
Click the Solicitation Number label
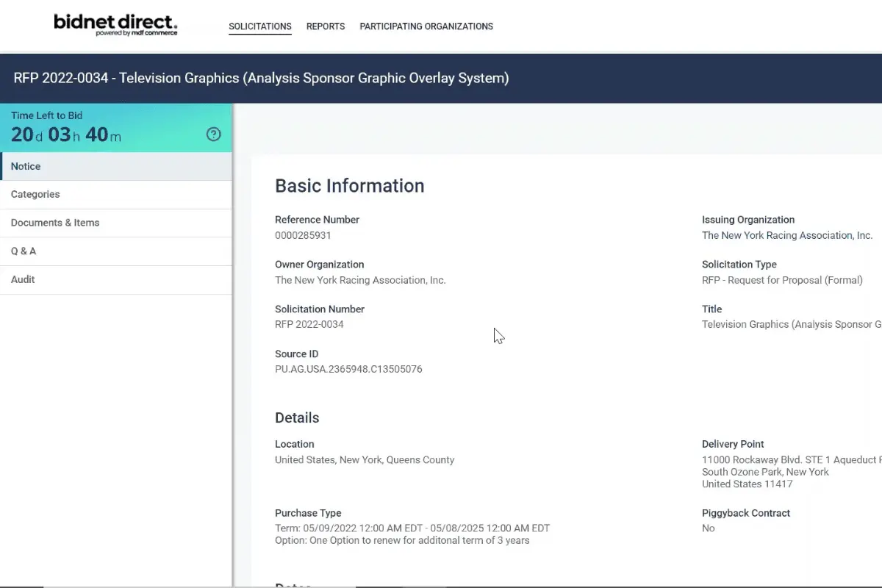pos(320,309)
